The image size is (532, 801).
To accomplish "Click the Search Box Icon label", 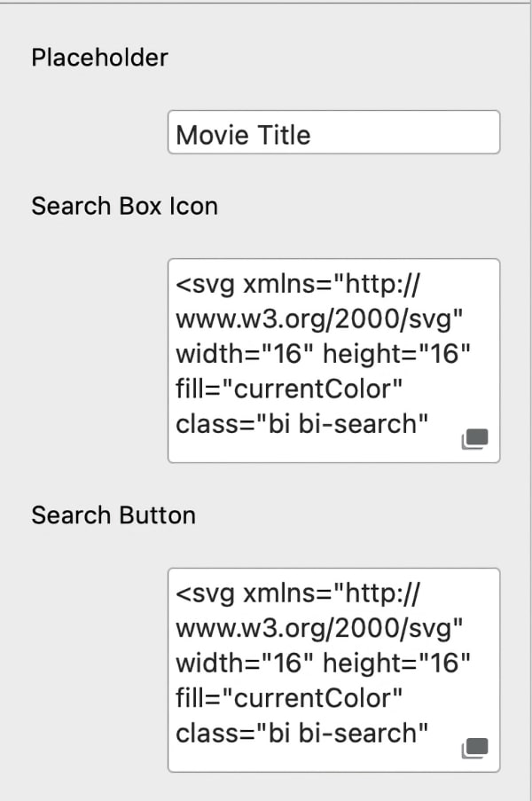I will [124, 206].
